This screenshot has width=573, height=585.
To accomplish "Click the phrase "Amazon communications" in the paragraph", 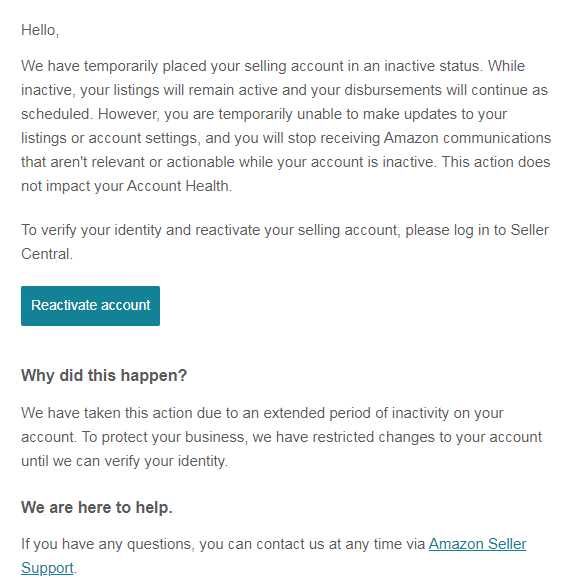I will click(467, 138).
